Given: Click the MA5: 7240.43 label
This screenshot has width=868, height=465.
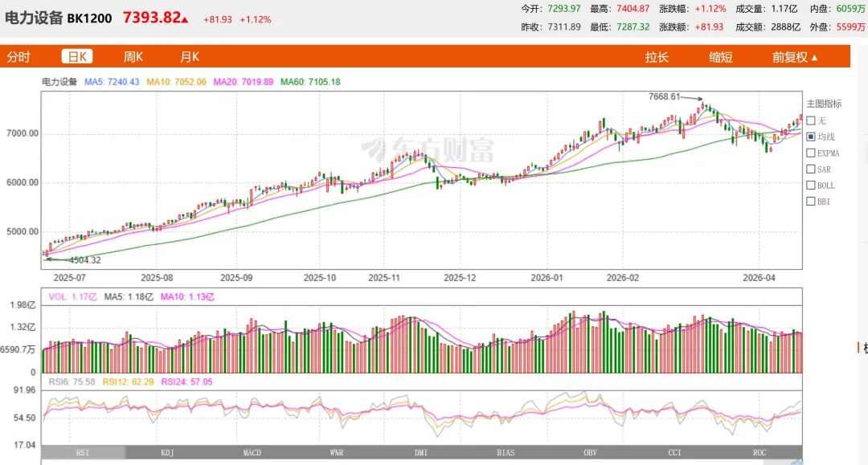Looking at the screenshot, I should tap(112, 82).
